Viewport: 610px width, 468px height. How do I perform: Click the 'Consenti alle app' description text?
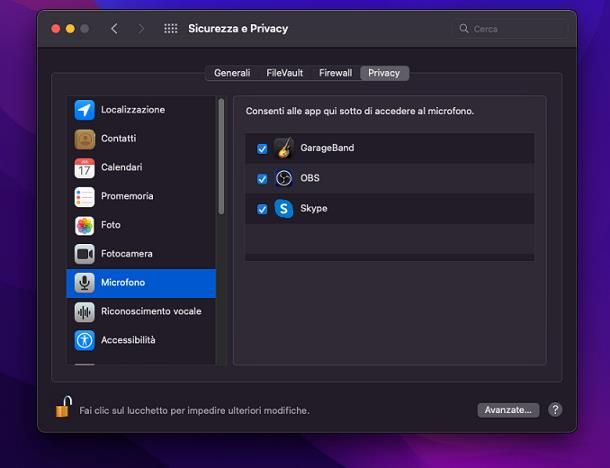click(x=360, y=111)
